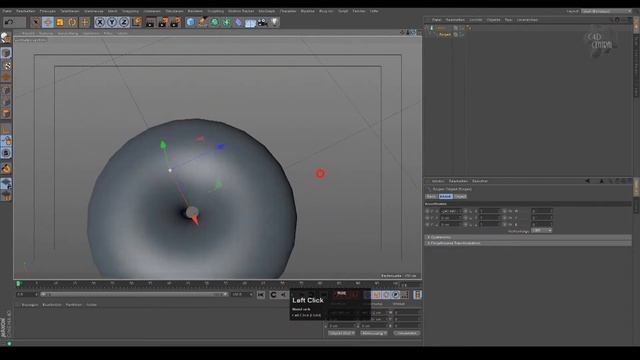The width and height of the screenshot is (640, 360).
Task: Activate the Scale tool
Action: click(60, 22)
